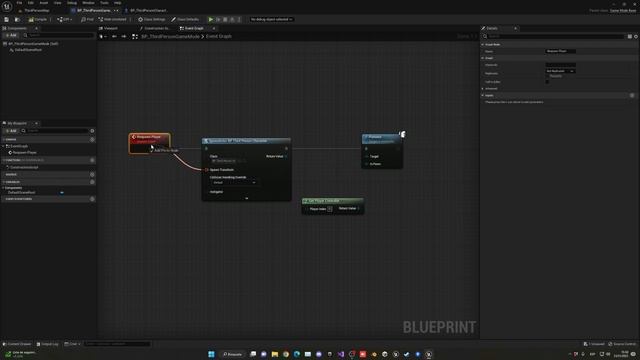Click add new function plus icon
The height and width of the screenshot is (360, 640).
pos(92,160)
